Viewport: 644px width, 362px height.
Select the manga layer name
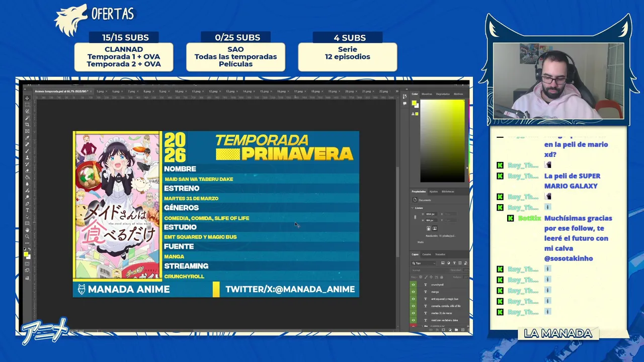(435, 292)
